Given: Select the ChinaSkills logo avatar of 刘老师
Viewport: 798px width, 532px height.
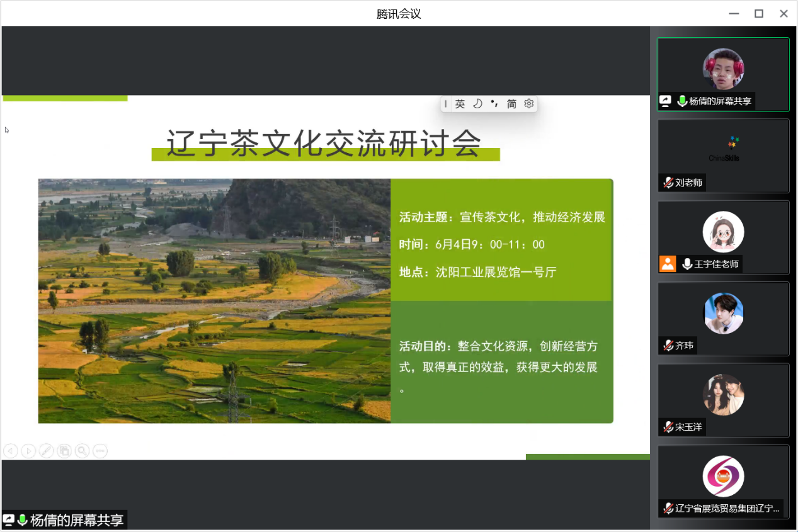Looking at the screenshot, I should click(x=724, y=149).
